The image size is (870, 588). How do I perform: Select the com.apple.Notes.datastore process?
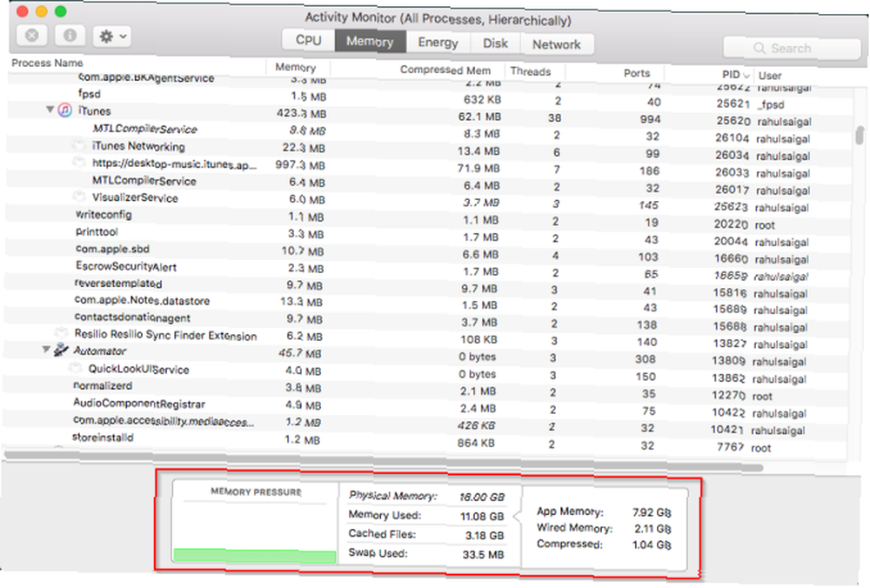click(x=425, y=304)
